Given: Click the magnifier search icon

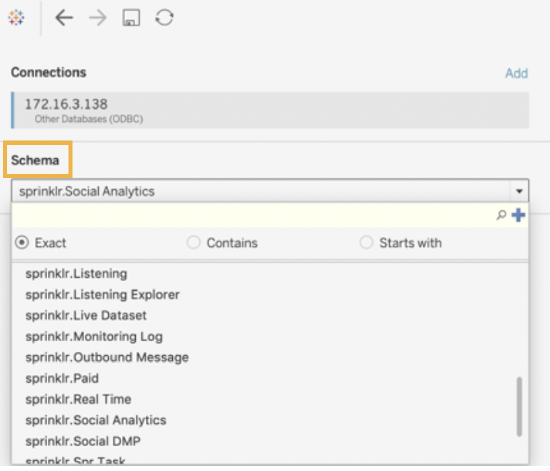Looking at the screenshot, I should [501, 215].
